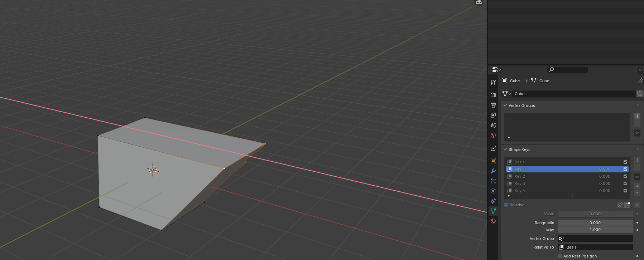This screenshot has height=260, width=644.
Task: Click the properties search field
Action: pos(567,70)
